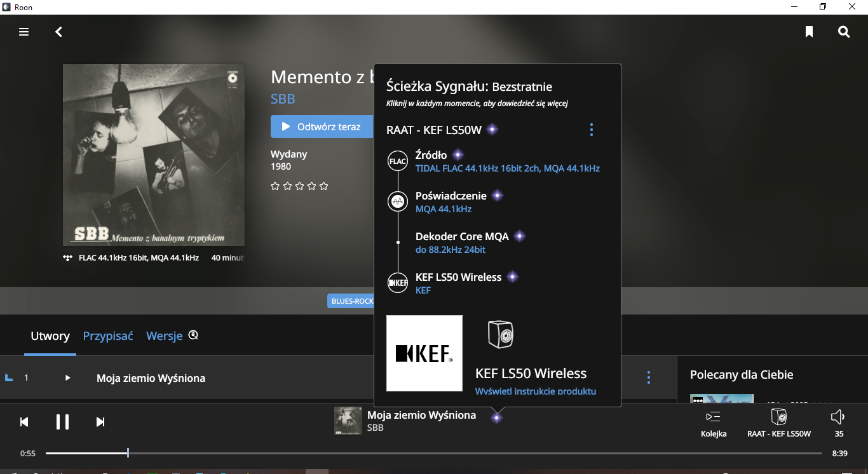This screenshot has width=868, height=474.
Task: Switch to the Przypisać tab
Action: (108, 336)
